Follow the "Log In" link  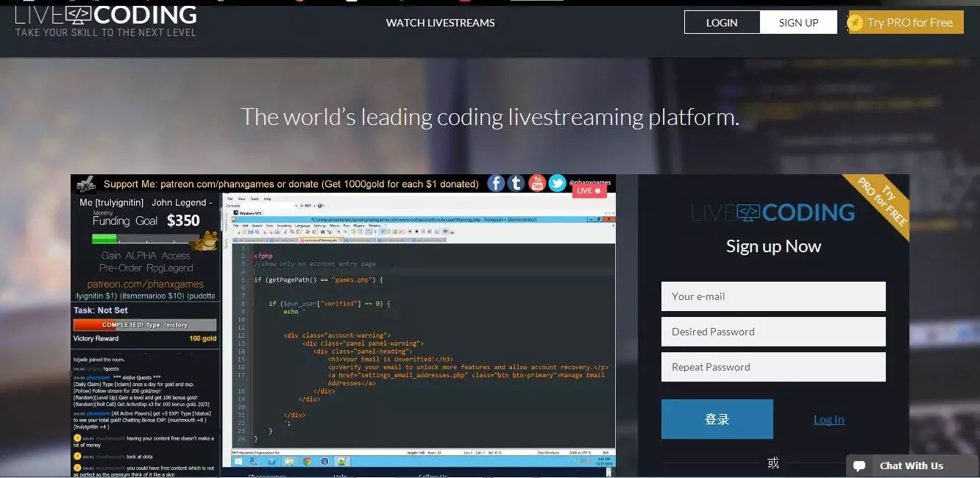coord(828,419)
